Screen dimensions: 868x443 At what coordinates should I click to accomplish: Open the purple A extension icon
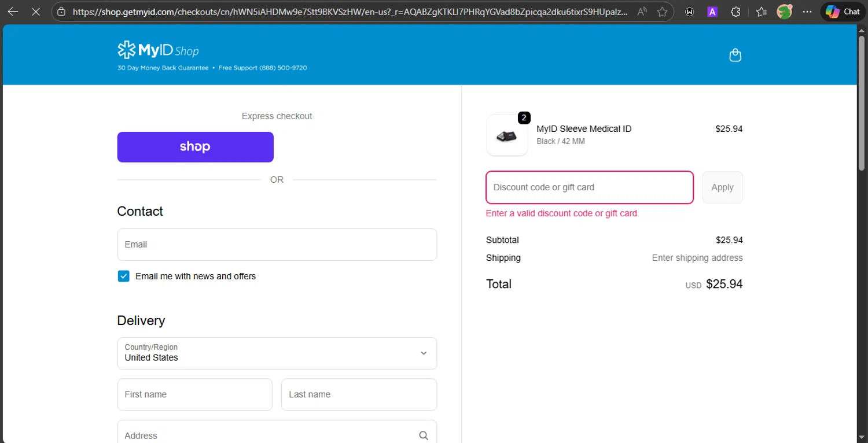click(x=712, y=12)
